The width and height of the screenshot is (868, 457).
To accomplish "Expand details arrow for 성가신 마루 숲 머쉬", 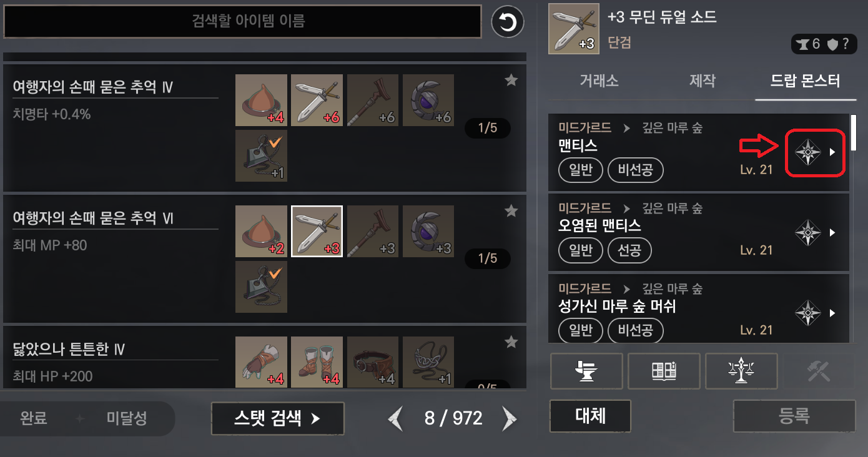I will point(832,312).
